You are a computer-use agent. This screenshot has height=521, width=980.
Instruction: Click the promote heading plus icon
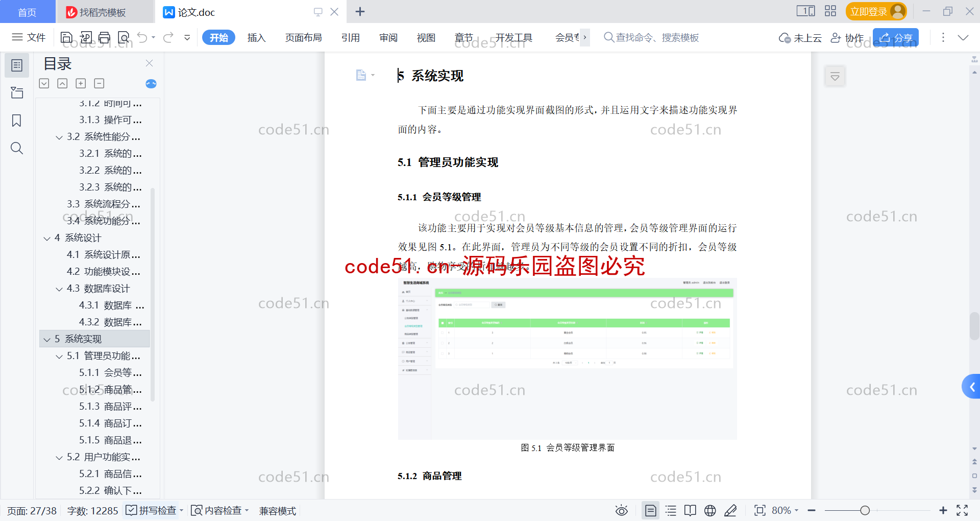pyautogui.click(x=81, y=83)
